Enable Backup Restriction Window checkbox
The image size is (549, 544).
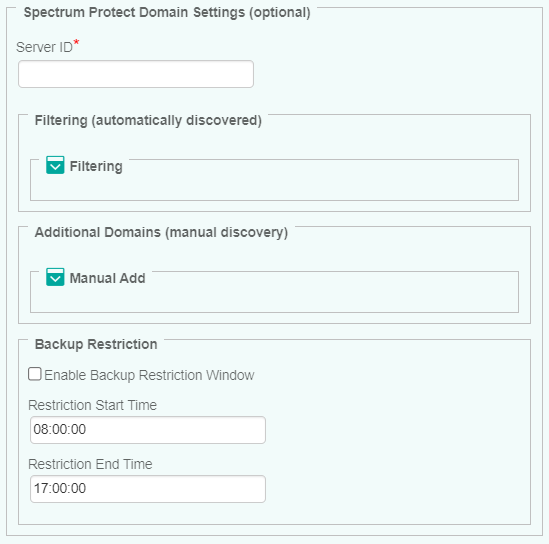(x=35, y=374)
